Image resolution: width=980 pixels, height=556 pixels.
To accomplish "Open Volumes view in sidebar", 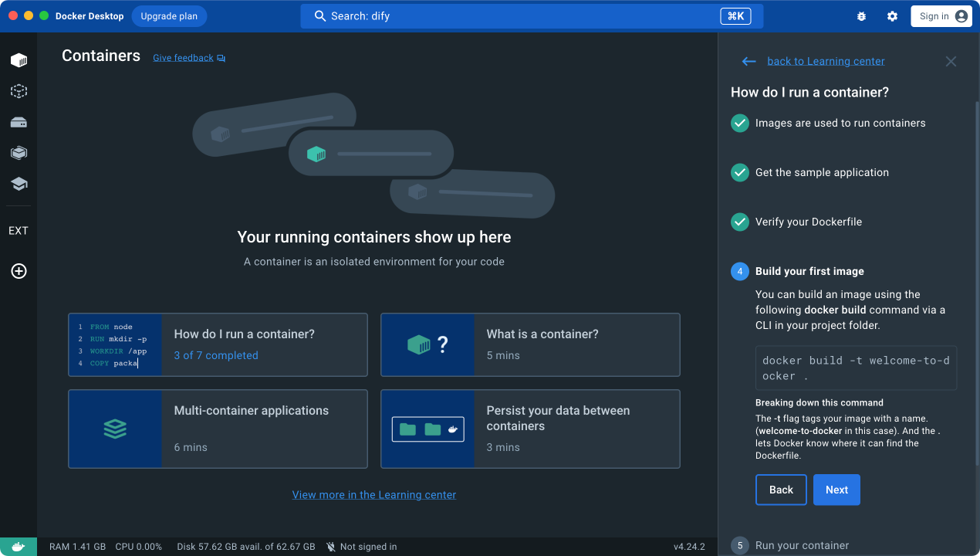I will tap(19, 122).
